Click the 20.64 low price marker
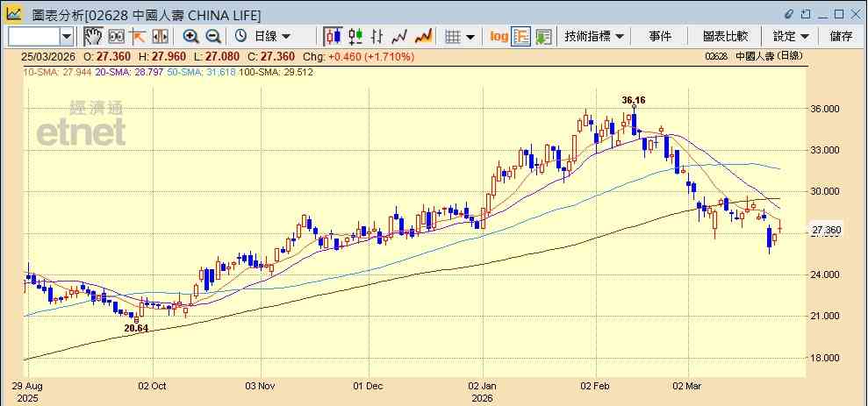The image size is (868, 406). click(136, 328)
